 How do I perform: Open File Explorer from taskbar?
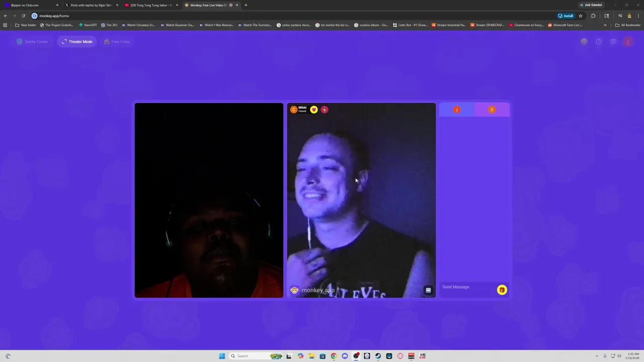311,356
